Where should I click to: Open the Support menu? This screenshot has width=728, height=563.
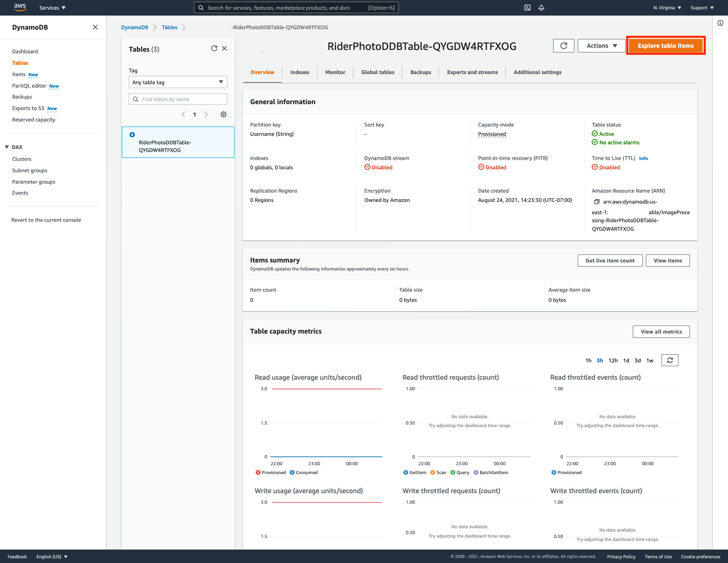(x=702, y=8)
